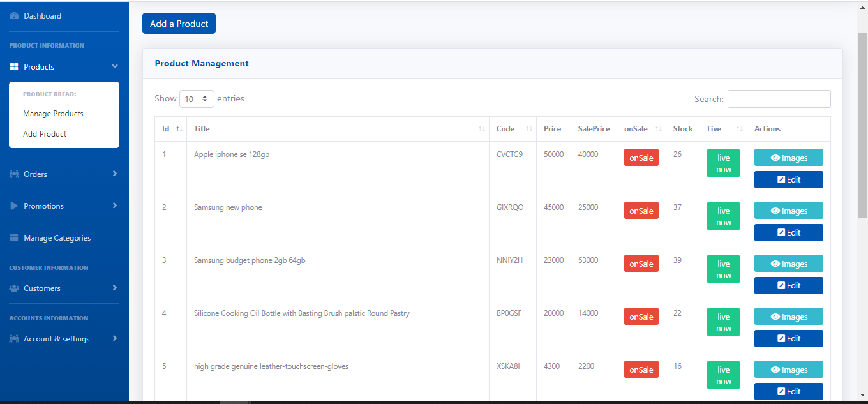
Task: Click title Samsung budget phone 2gb 64gb
Action: (250, 260)
